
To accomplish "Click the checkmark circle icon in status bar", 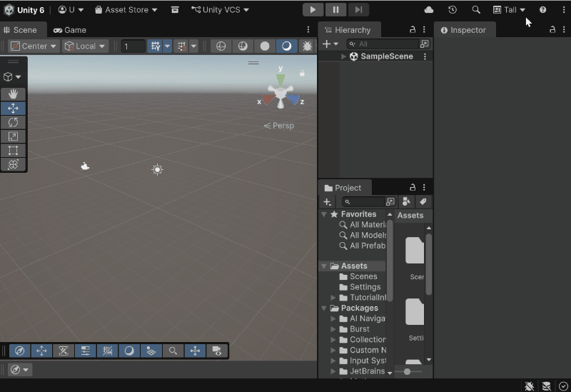I will 563,386.
